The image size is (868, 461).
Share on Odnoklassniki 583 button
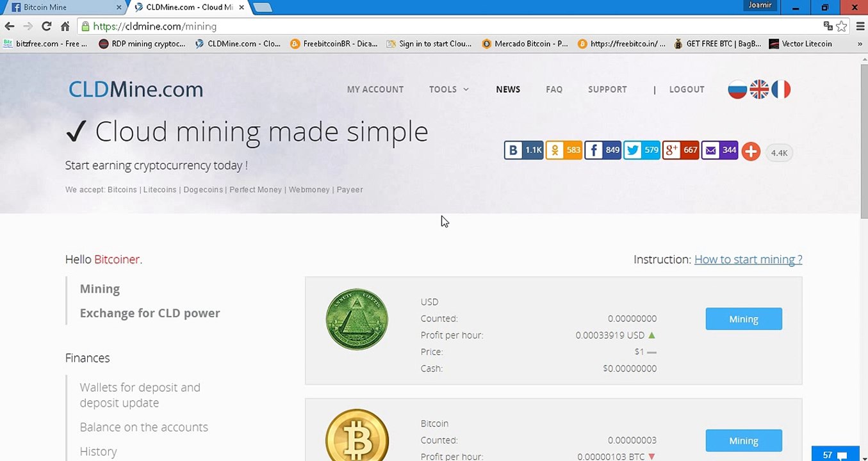pos(564,150)
